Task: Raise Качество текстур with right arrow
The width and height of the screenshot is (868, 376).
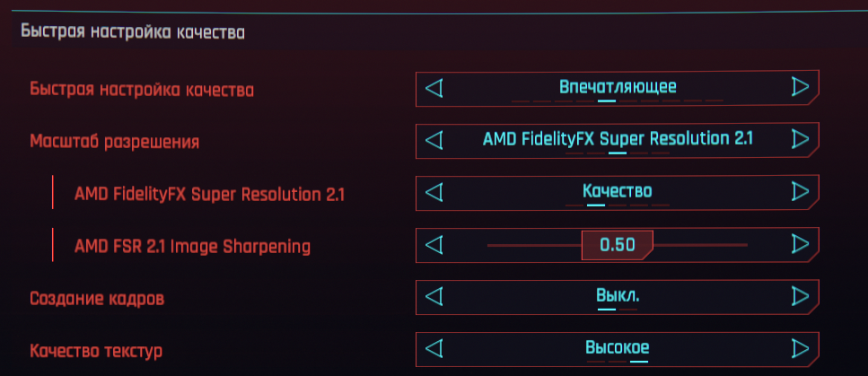Action: tap(801, 347)
